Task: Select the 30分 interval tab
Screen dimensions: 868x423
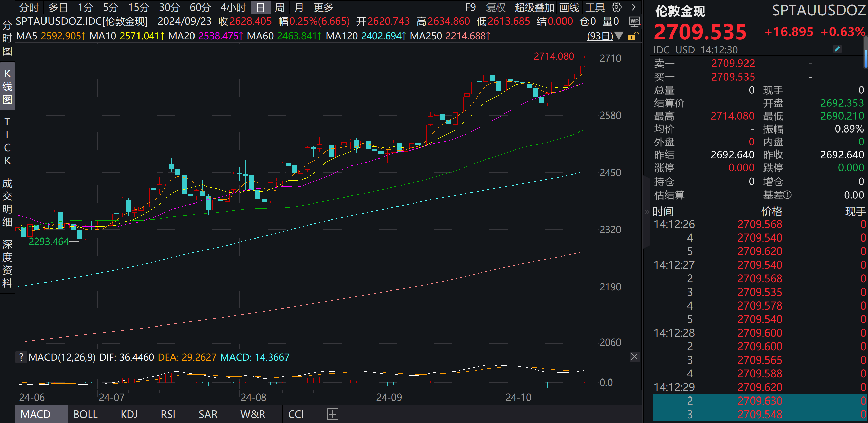Action: 169,7
